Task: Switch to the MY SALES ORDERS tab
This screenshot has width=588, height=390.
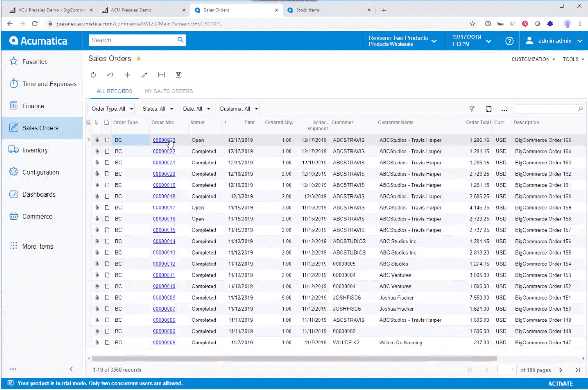Action: 169,91
